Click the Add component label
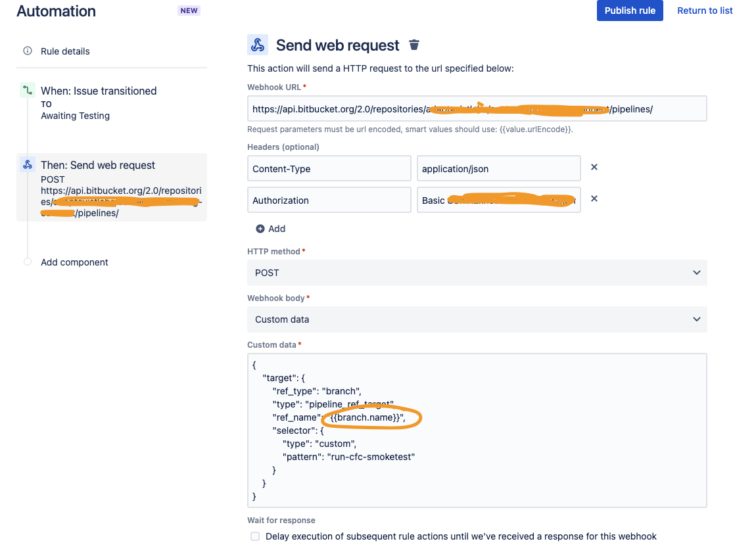Image resolution: width=756 pixels, height=556 pixels. [x=74, y=262]
